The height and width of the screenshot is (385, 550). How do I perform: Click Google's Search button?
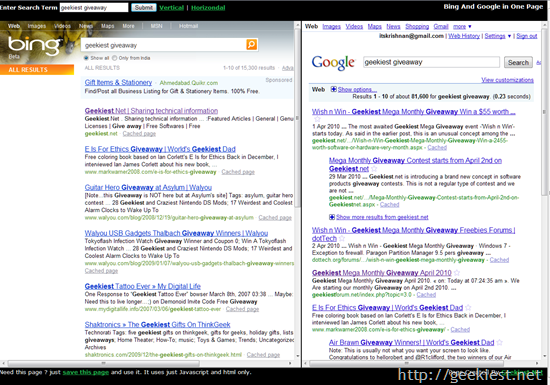tap(518, 62)
